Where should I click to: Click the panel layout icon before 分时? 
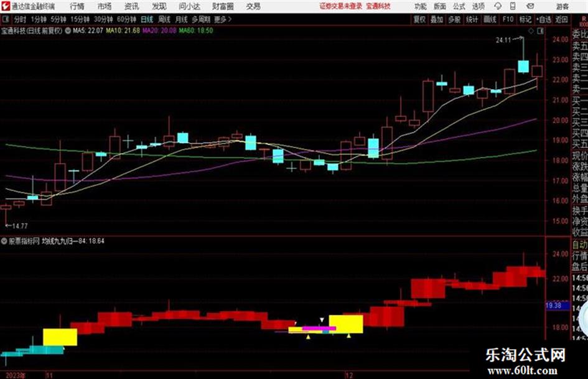[x=5, y=19]
